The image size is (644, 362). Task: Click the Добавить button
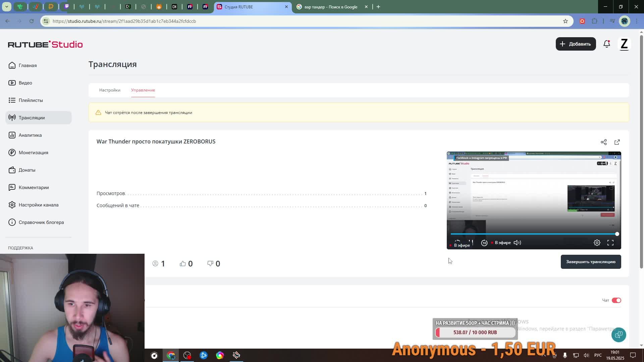pyautogui.click(x=576, y=44)
